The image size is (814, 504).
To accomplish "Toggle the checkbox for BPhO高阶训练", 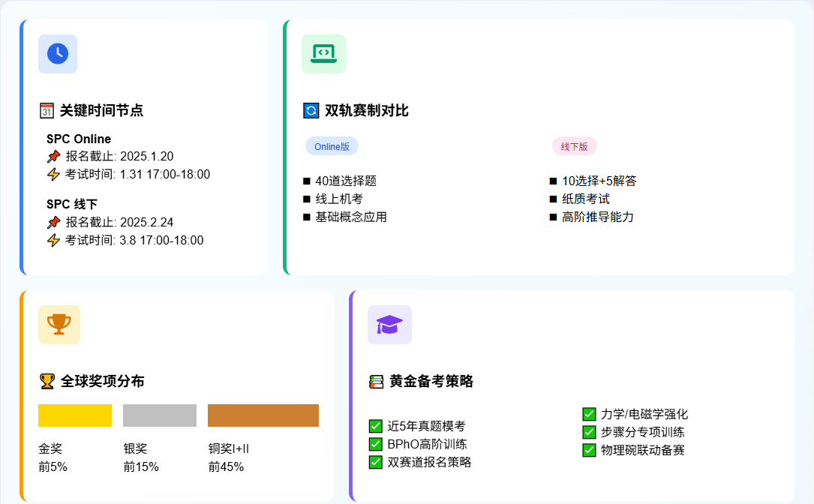I will point(376,444).
